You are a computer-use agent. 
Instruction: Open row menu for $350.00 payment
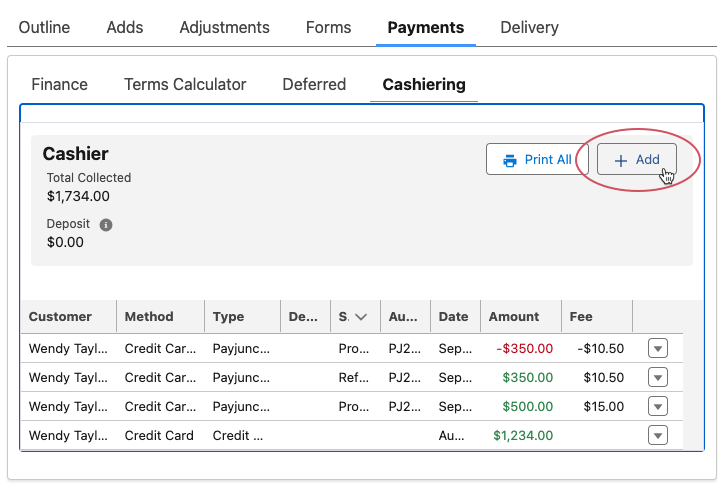658,378
